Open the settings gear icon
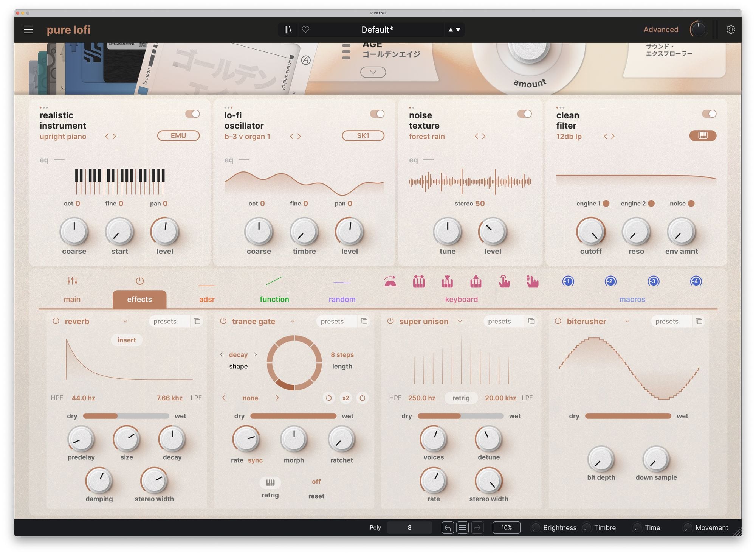This screenshot has width=756, height=555. [x=730, y=30]
